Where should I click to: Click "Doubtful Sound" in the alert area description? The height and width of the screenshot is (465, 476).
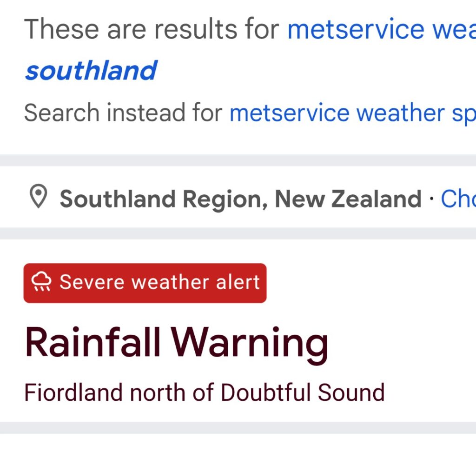click(302, 392)
